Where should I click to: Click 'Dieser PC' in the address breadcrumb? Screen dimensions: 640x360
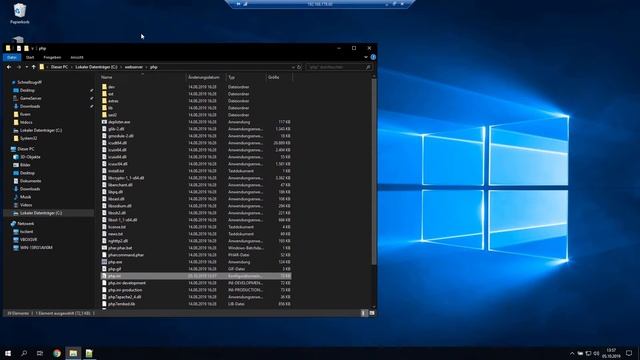pyautogui.click(x=60, y=67)
